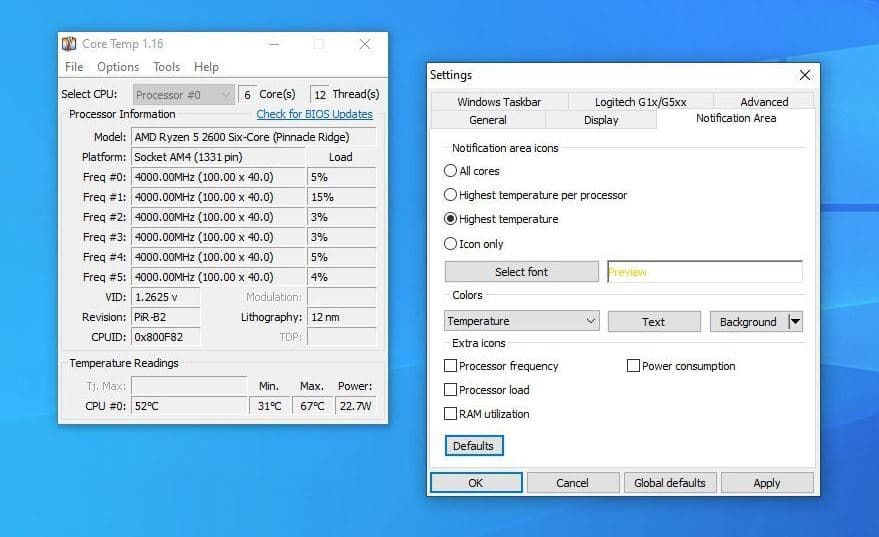Select the All cores radio option
Image resolution: width=879 pixels, height=537 pixels.
pos(450,171)
